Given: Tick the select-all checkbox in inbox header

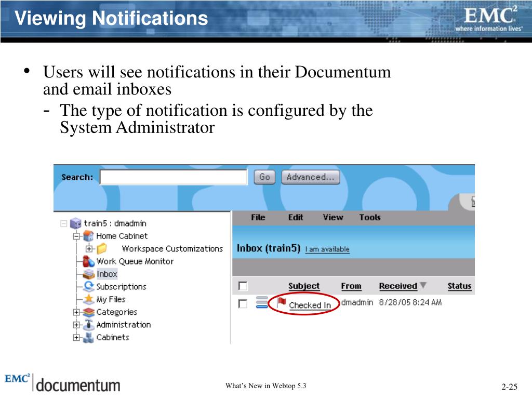Looking at the screenshot, I should tap(243, 286).
